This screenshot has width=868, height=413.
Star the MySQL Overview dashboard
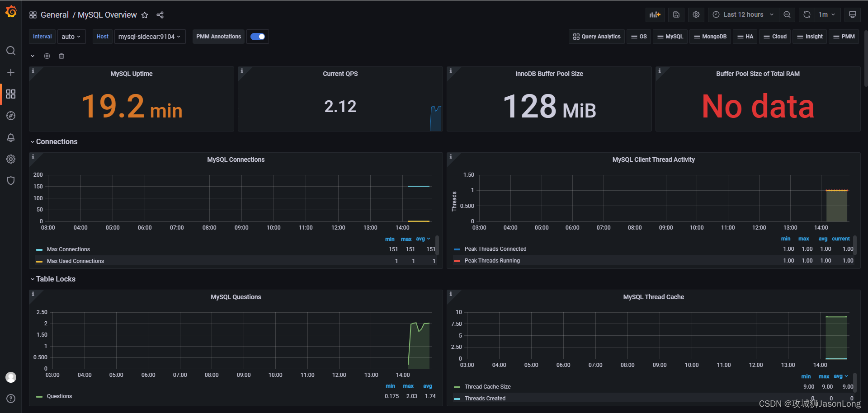pos(145,15)
